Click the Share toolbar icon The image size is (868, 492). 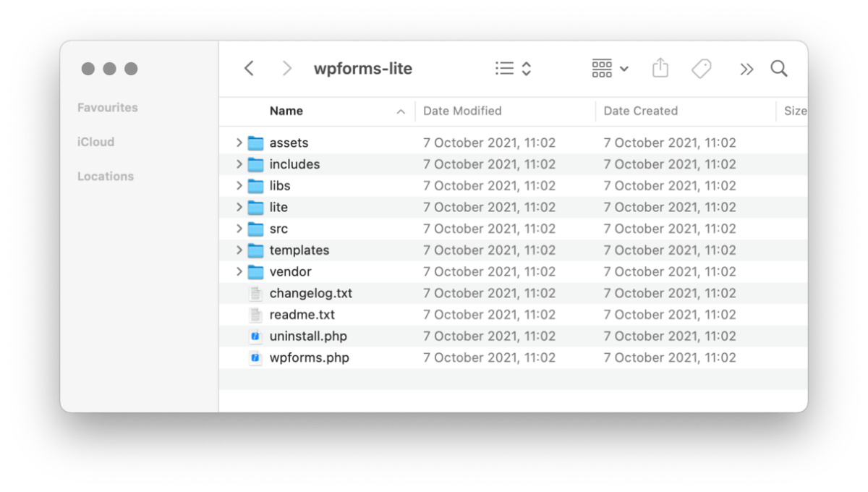coord(660,69)
